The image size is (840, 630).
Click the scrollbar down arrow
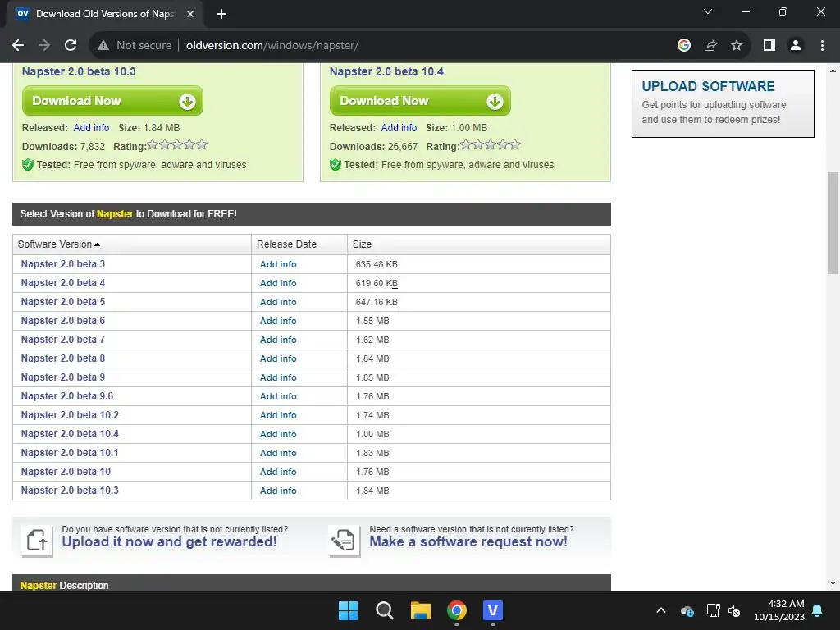(833, 583)
